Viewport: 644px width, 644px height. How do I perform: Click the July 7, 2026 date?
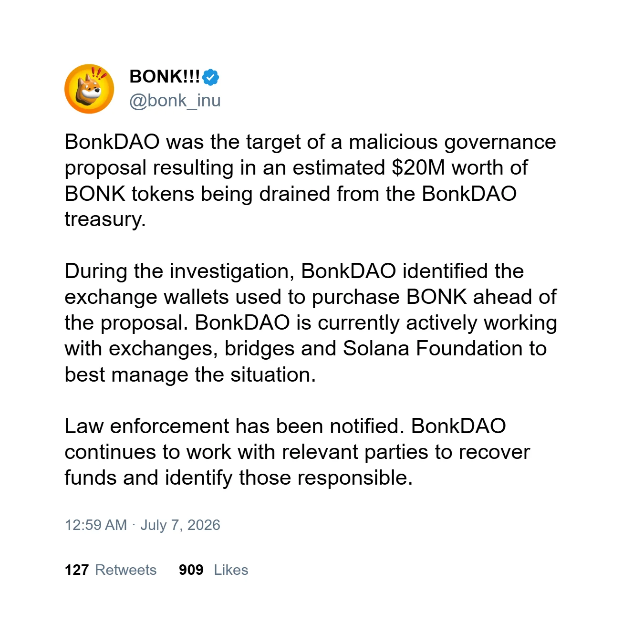pyautogui.click(x=180, y=525)
